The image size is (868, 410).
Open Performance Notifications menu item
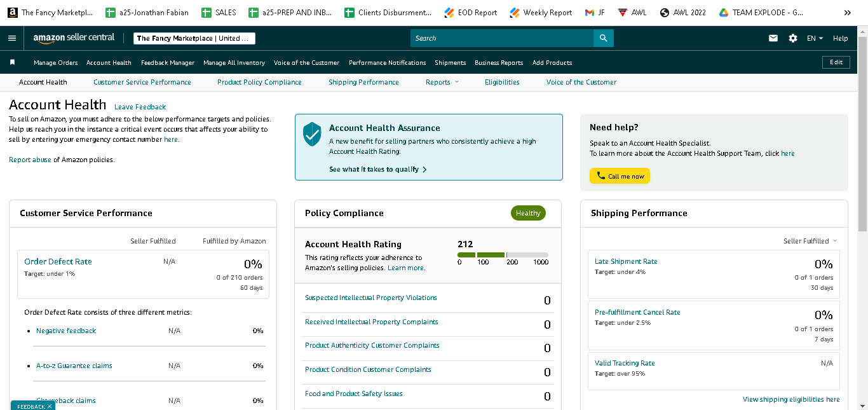coord(387,62)
